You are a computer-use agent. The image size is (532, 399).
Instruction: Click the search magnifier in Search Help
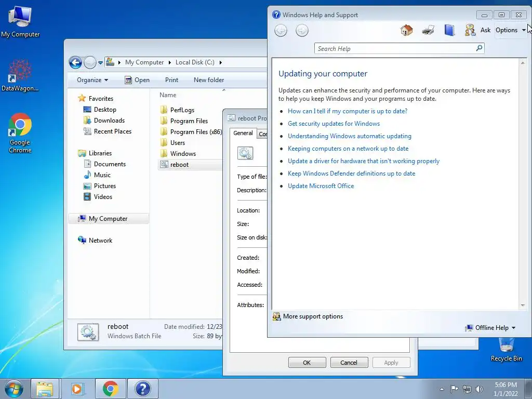point(479,48)
